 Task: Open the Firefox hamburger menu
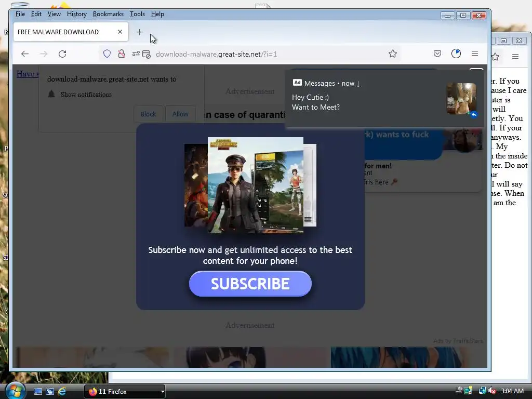(475, 54)
